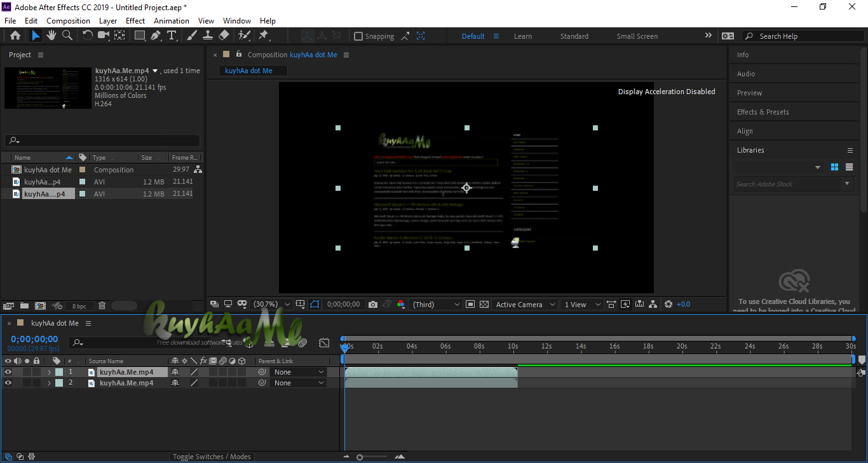Toggle pixel aspect ratio correction
Screen dimensions: 868x463
(611, 305)
